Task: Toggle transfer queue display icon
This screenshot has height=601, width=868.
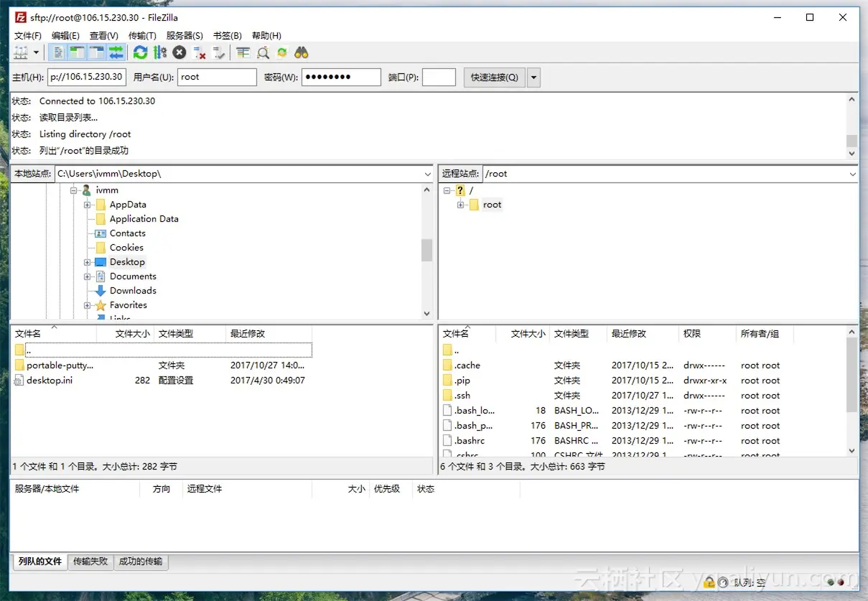Action: click(x=116, y=52)
